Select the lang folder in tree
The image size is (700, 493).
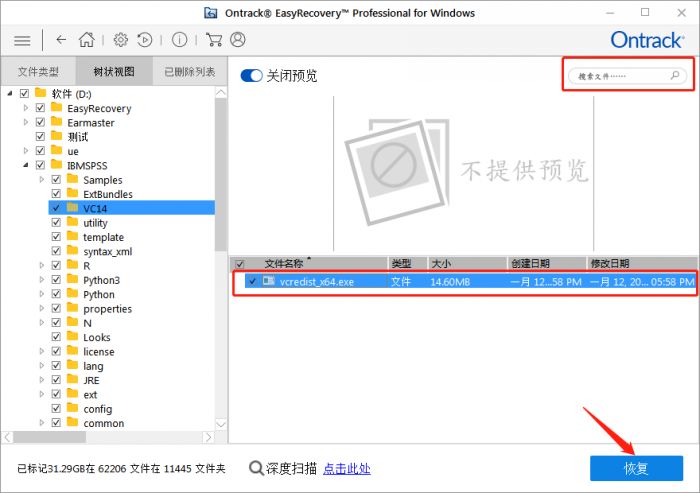tap(93, 366)
